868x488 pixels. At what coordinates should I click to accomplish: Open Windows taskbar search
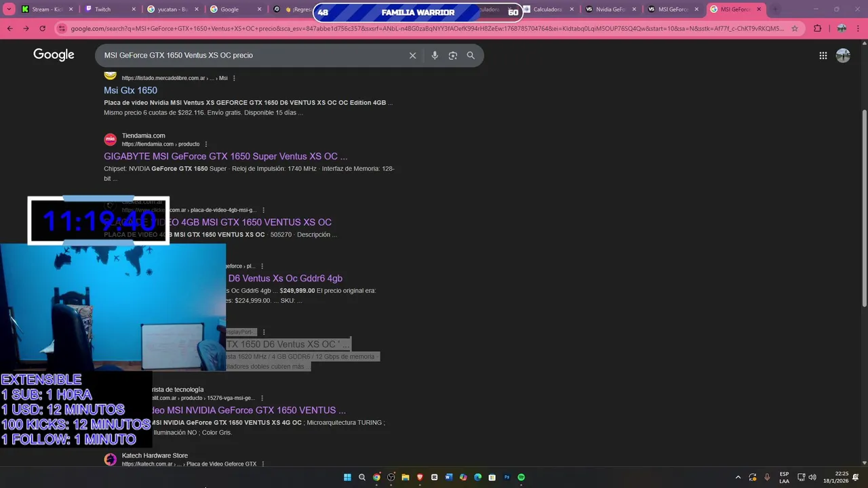pyautogui.click(x=362, y=477)
